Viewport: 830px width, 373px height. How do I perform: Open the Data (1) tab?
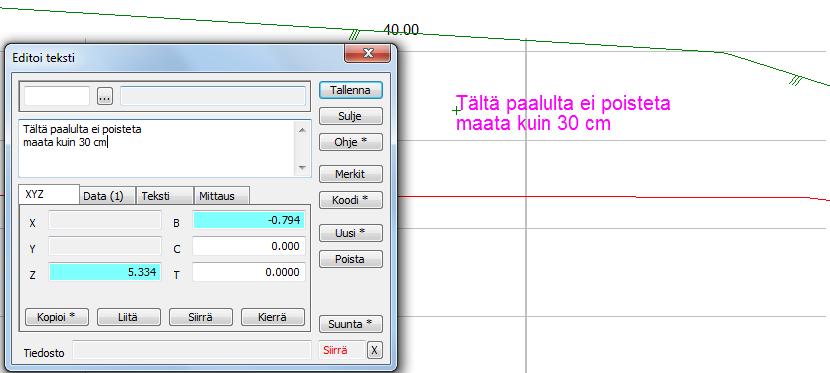point(107,196)
